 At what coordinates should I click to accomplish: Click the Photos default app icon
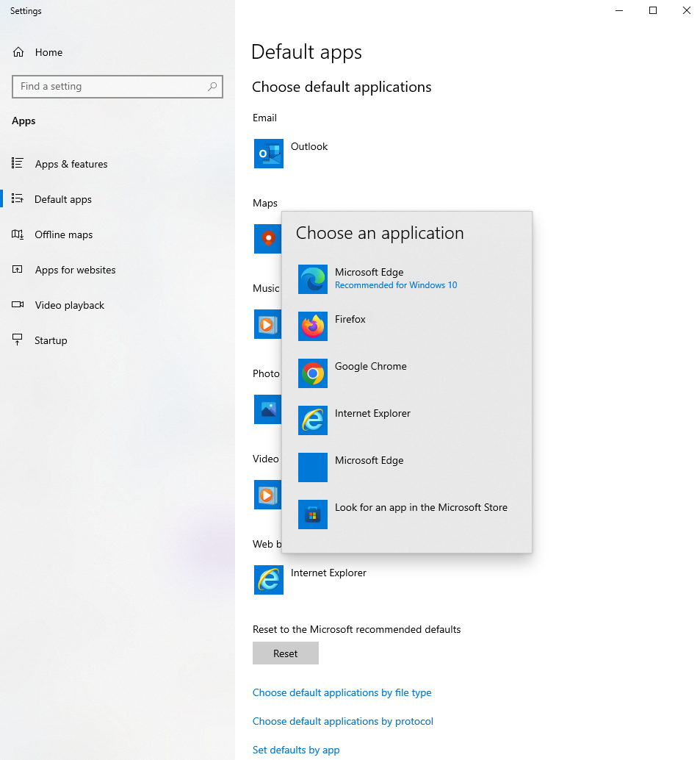coord(267,409)
